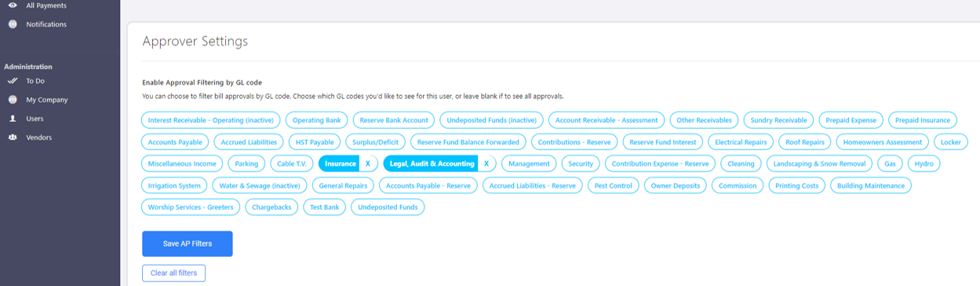Toggle Homeowners Assessment chip
980x286 pixels.
tap(883, 142)
